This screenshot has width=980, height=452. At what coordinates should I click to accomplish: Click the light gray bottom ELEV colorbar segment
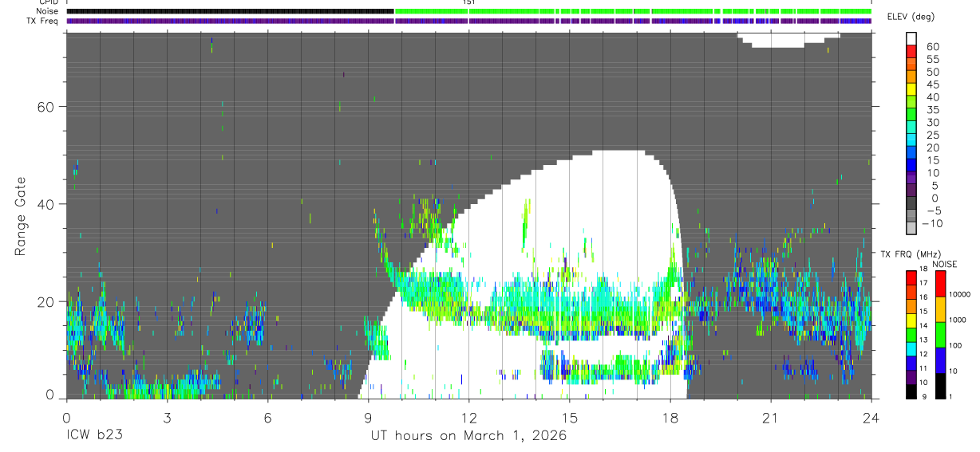(x=911, y=228)
